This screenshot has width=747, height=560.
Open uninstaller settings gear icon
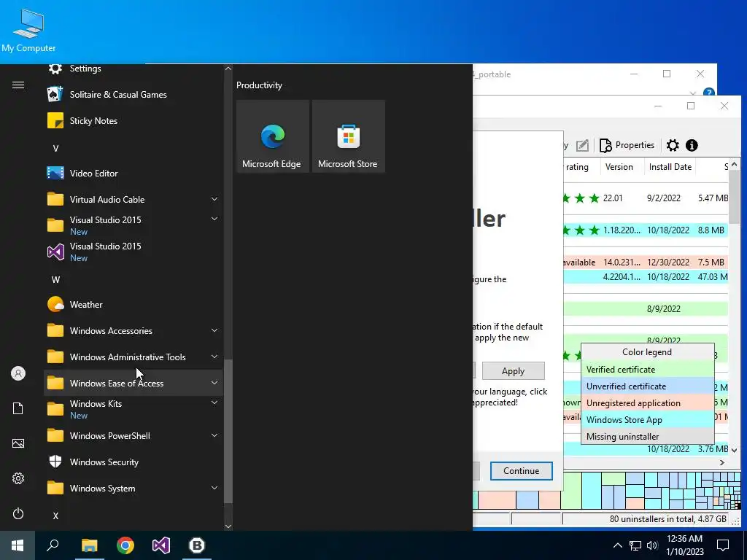(x=673, y=145)
